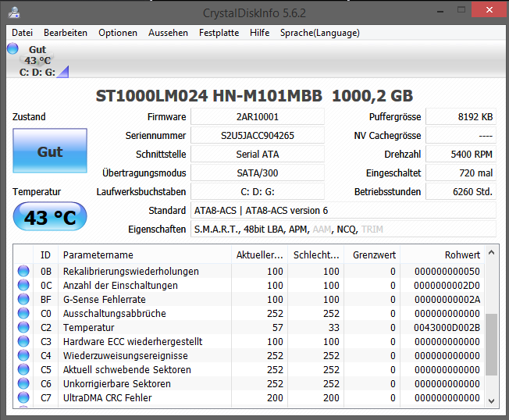Click raw value 00000000002A

pos(447,299)
